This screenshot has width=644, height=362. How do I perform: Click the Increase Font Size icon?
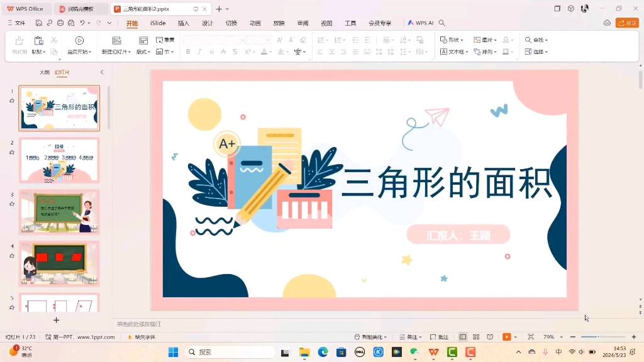(x=280, y=40)
